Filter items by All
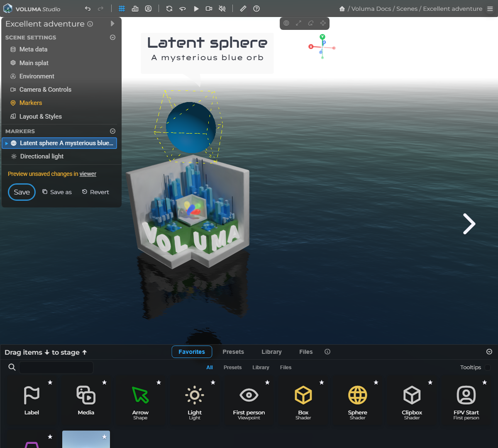Image resolution: width=498 pixels, height=448 pixels. coord(210,368)
